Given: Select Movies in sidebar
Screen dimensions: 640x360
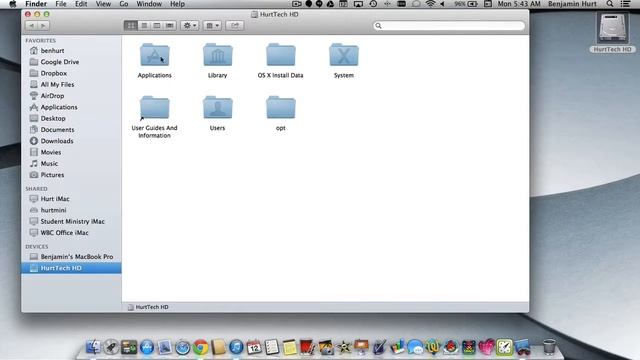Looking at the screenshot, I should coord(51,152).
